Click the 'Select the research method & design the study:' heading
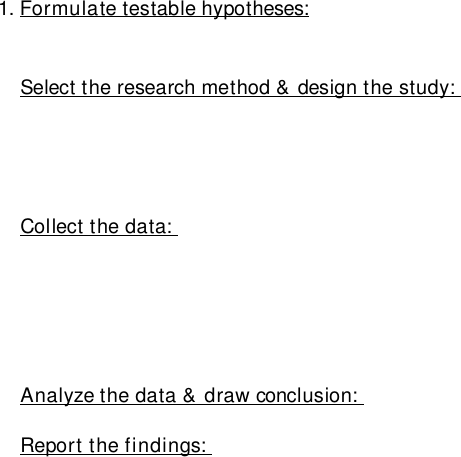 (x=238, y=88)
